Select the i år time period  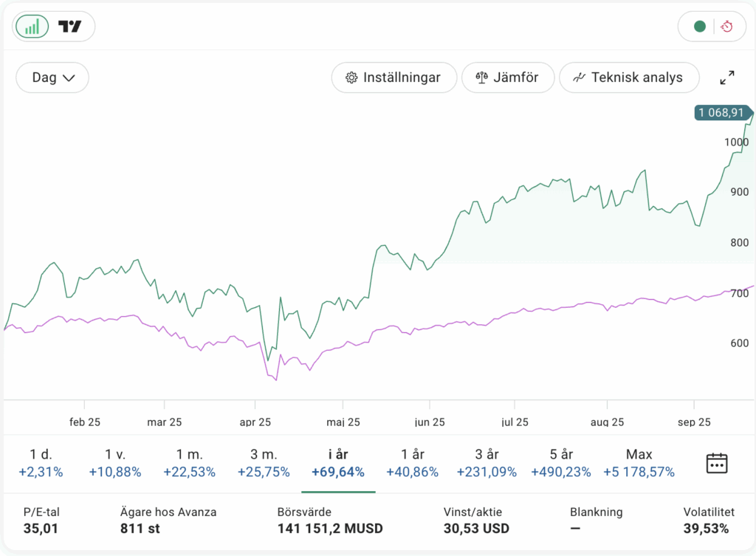point(338,463)
